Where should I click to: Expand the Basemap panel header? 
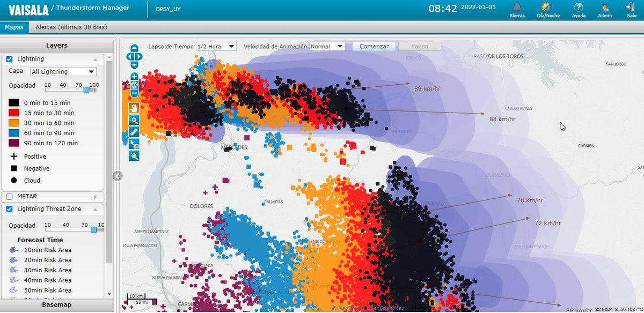pyautogui.click(x=56, y=305)
